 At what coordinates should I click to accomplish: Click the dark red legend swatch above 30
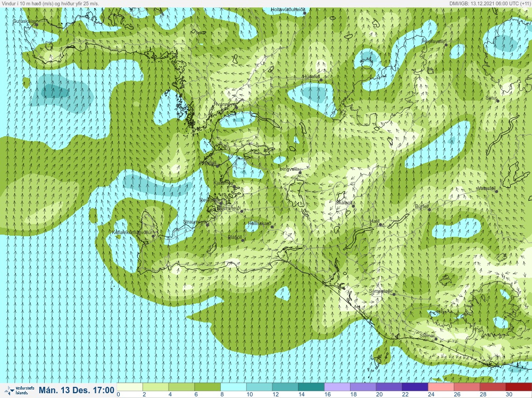[518, 387]
